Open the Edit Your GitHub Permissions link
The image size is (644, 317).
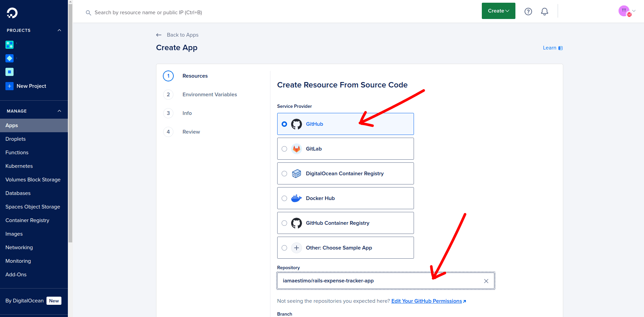(x=427, y=301)
